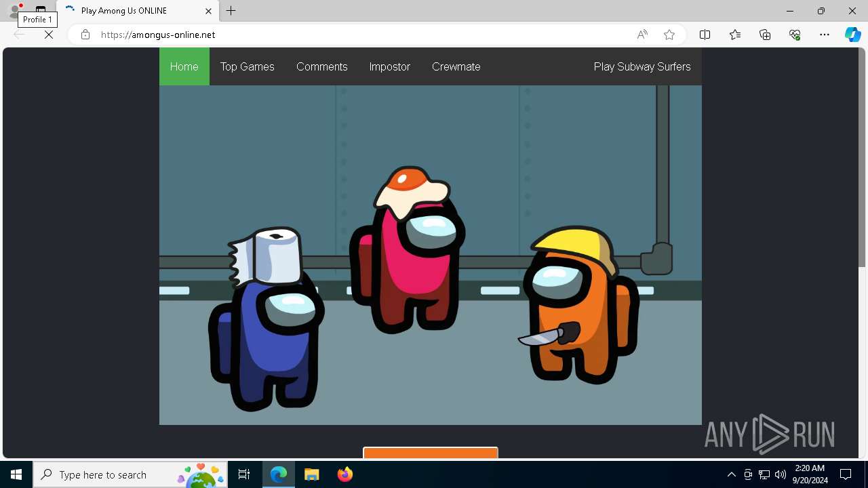
Task: Launch Firefox from the taskbar
Action: point(345,474)
